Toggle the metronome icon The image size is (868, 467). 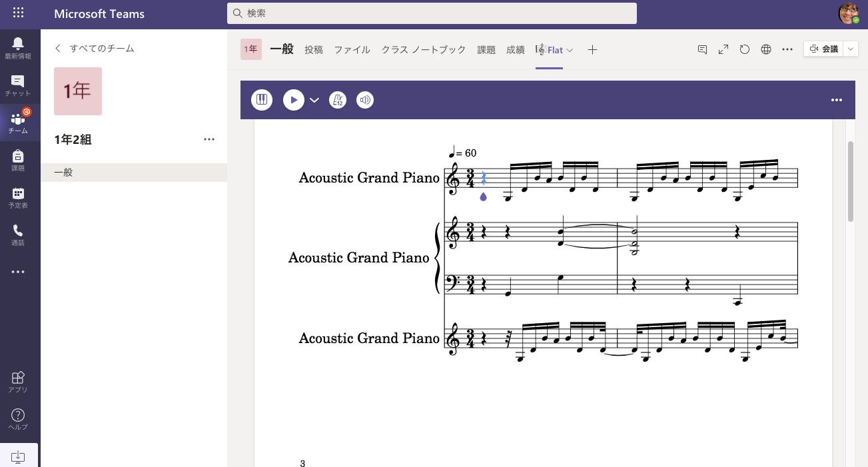coord(338,100)
